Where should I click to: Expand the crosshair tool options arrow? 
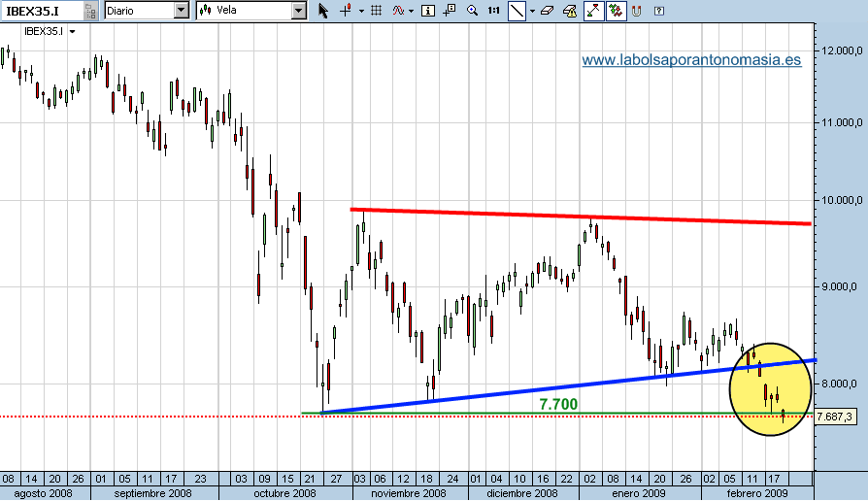(x=361, y=11)
